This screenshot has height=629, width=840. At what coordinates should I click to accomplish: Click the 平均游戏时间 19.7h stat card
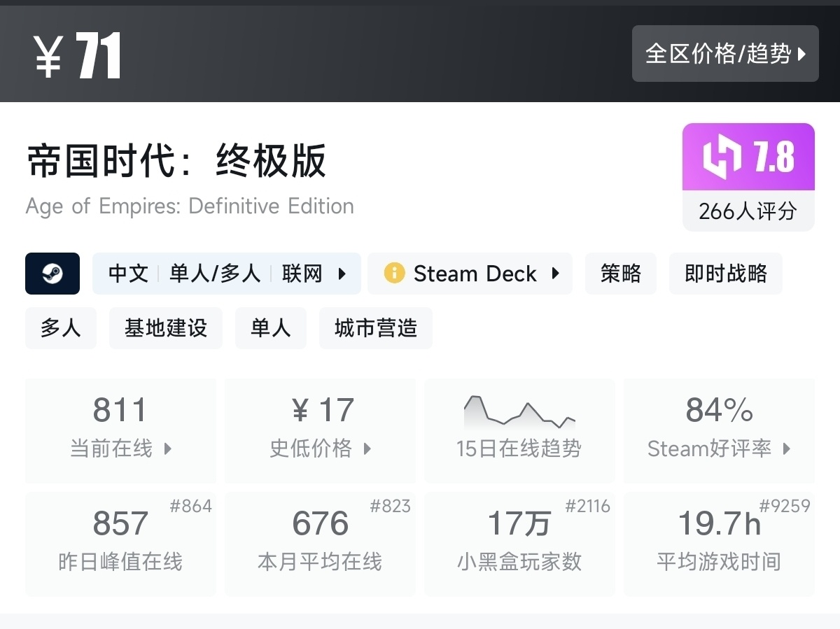(x=719, y=544)
